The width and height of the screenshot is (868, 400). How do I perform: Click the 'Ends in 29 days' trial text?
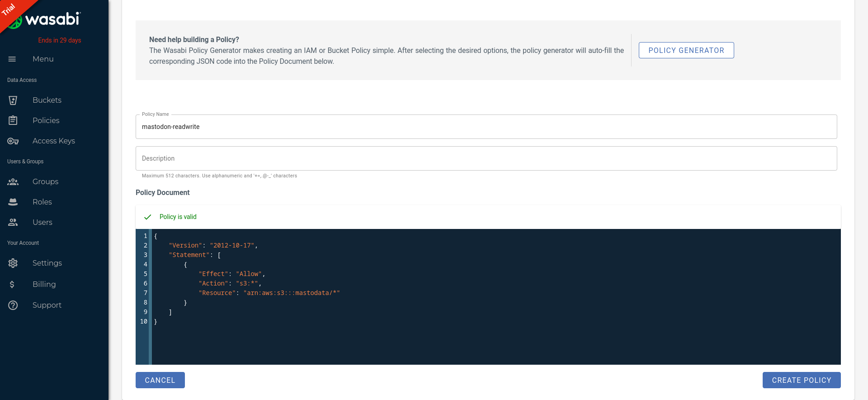pyautogui.click(x=60, y=40)
